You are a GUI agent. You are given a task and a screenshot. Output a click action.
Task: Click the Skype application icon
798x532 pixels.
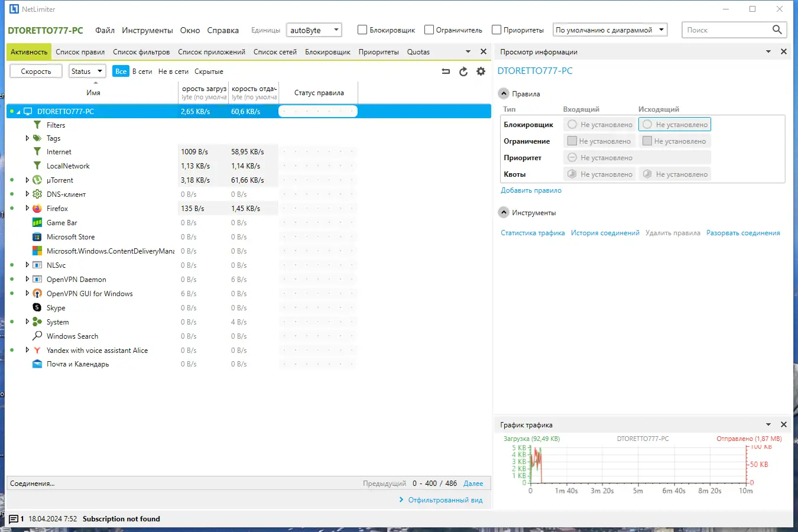(38, 307)
